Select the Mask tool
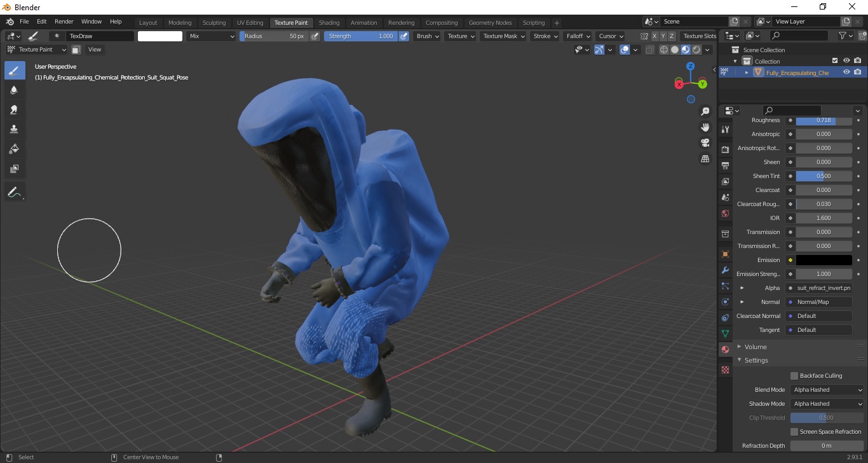Viewport: 868px width, 463px height. 15,169
